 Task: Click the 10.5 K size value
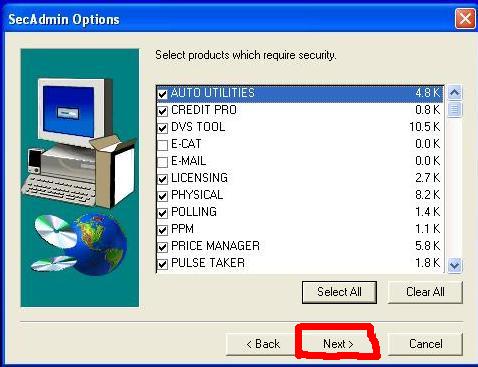(x=424, y=127)
